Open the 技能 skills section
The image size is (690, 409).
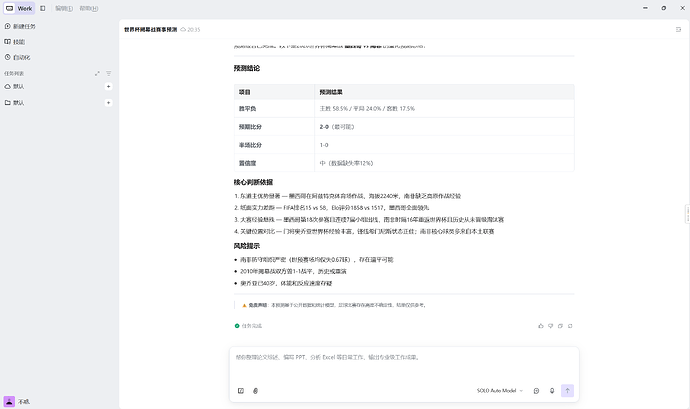click(15, 42)
